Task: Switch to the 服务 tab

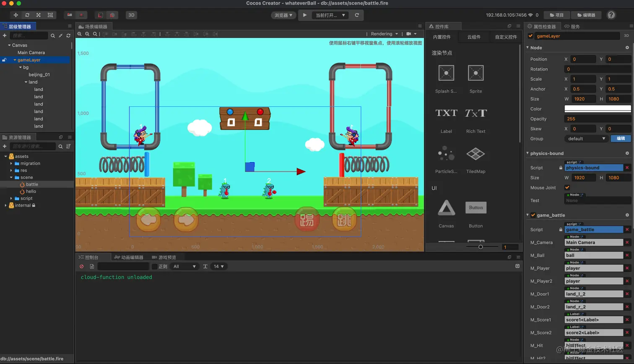Action: coord(572,26)
